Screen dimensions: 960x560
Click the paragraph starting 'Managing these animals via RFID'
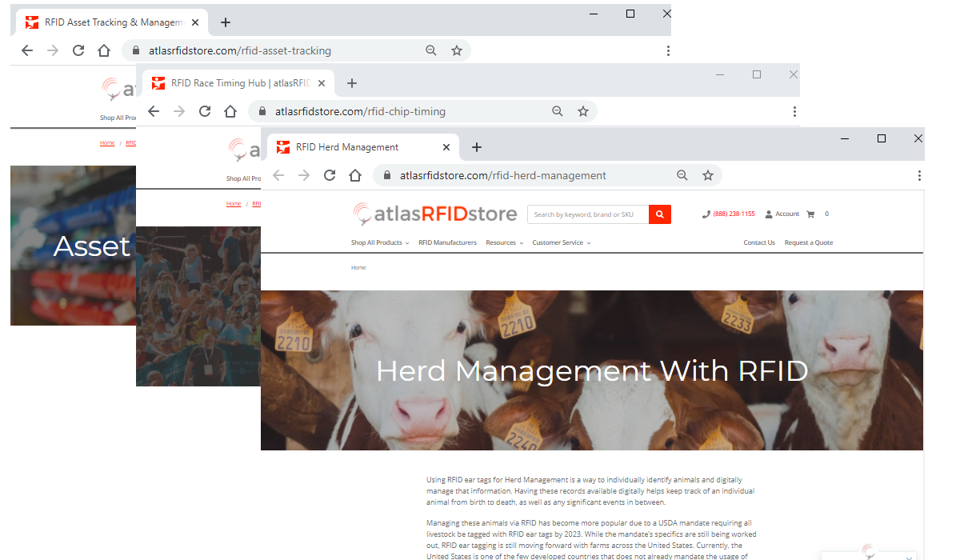[x=590, y=539]
